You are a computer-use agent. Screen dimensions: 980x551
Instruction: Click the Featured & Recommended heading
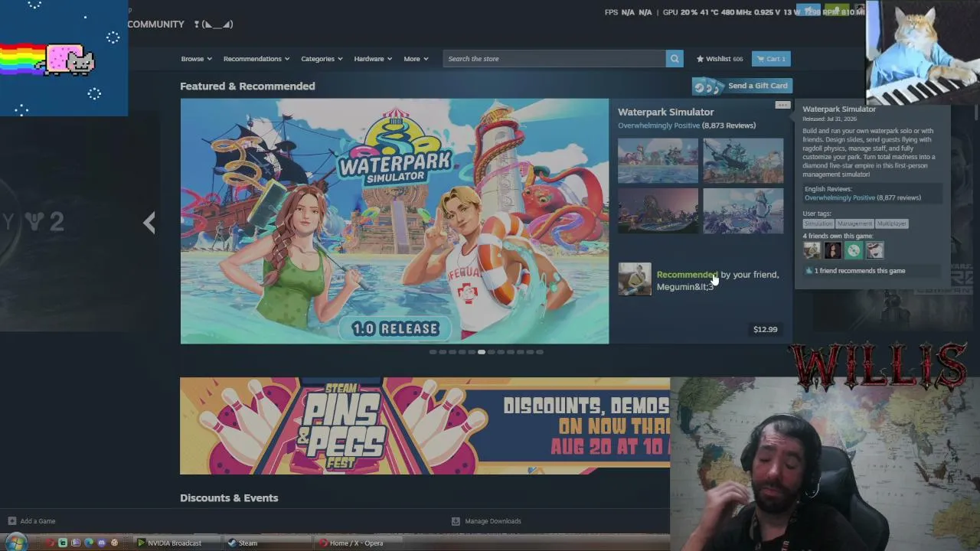[247, 86]
